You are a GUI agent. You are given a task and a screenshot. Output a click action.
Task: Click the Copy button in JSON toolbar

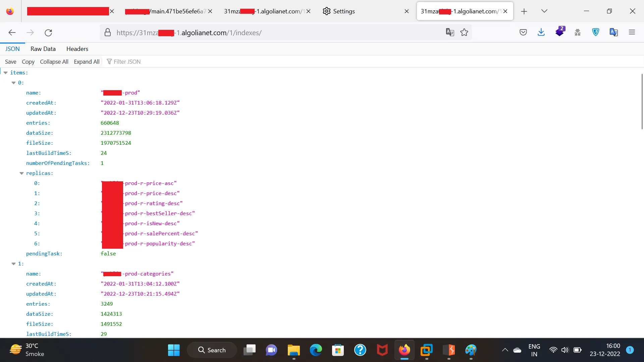(x=28, y=62)
